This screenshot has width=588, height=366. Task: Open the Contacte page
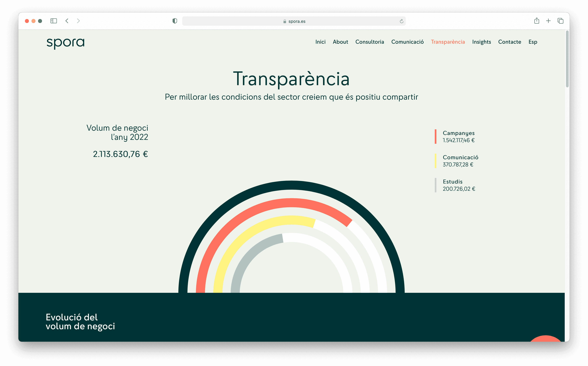(510, 42)
